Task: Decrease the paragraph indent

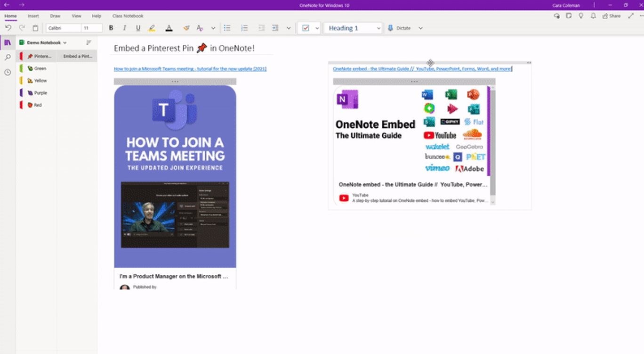Action: click(262, 28)
